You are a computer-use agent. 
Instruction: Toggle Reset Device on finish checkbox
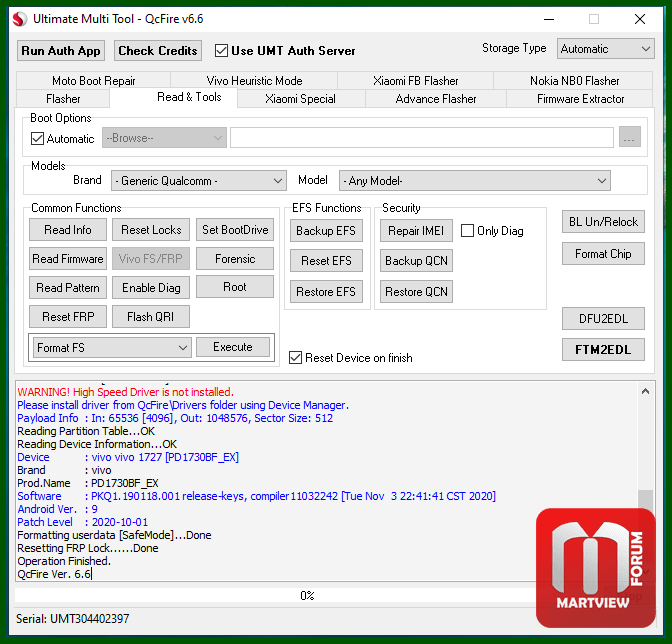click(x=295, y=357)
